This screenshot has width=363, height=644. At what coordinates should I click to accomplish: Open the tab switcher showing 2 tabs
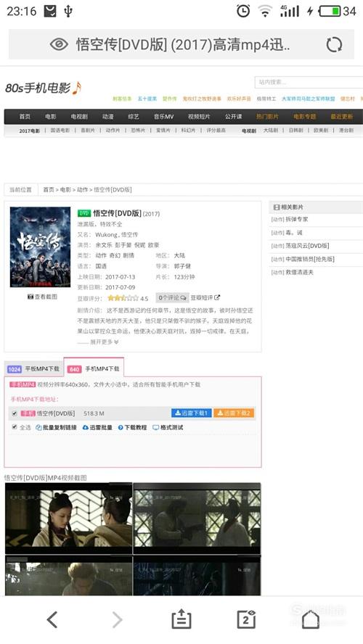[246, 619]
